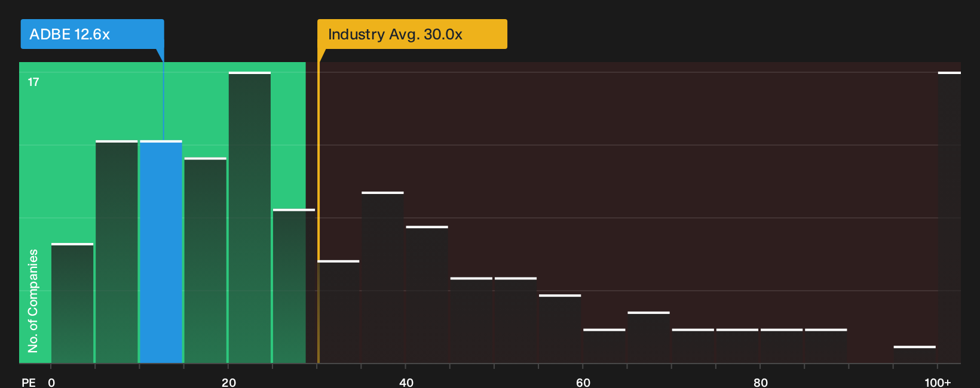Screen dimensions: 980x388
Task: Click the y-axis value 17
Action: tap(33, 82)
